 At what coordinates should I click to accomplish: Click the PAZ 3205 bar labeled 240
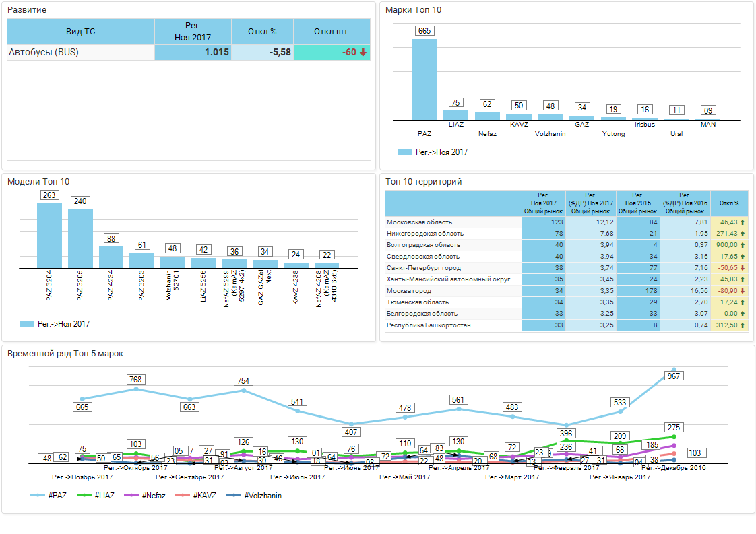[x=80, y=238]
